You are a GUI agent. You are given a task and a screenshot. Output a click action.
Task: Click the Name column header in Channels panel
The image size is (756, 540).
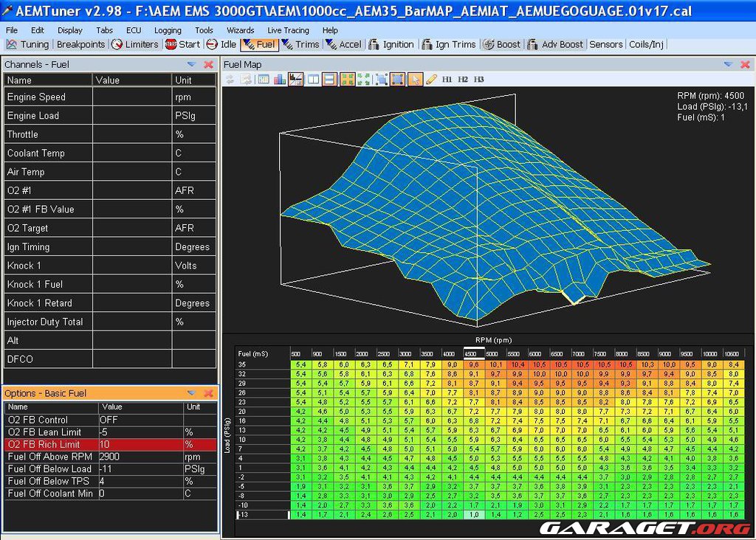point(48,80)
